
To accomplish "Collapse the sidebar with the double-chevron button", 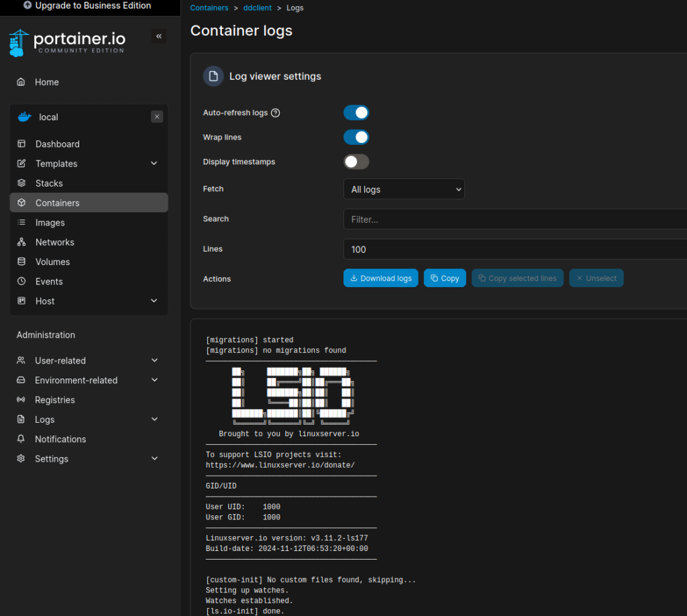I will [x=158, y=36].
